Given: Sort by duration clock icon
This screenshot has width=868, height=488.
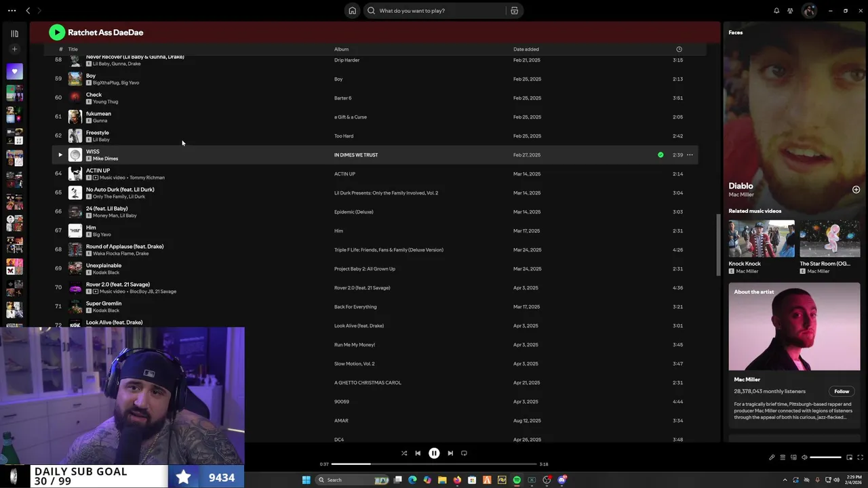Looking at the screenshot, I should (679, 49).
